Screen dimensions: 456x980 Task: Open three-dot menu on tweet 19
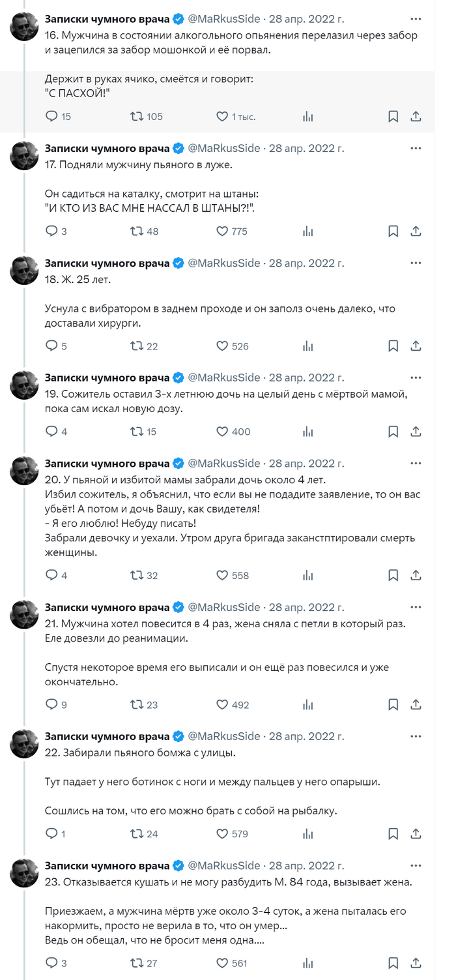[416, 378]
